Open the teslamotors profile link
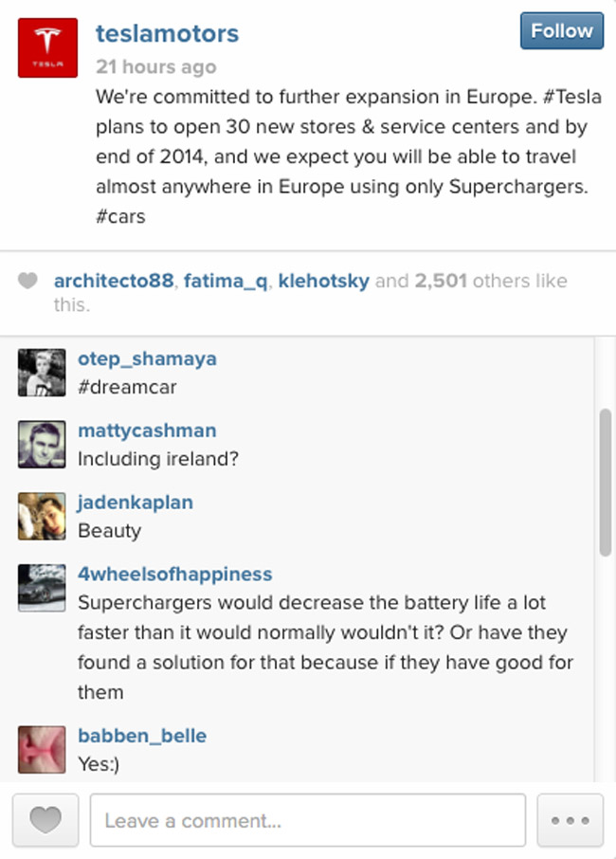This screenshot has height=859, width=616. 167,33
